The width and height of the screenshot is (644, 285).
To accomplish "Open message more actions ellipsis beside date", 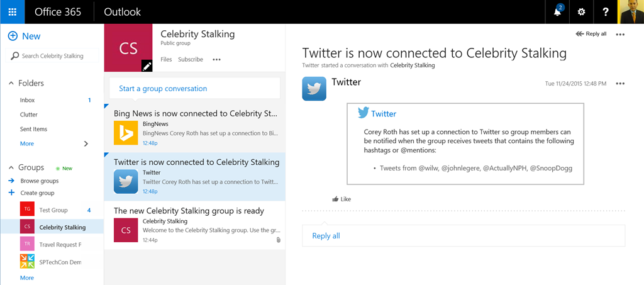I will (x=620, y=84).
